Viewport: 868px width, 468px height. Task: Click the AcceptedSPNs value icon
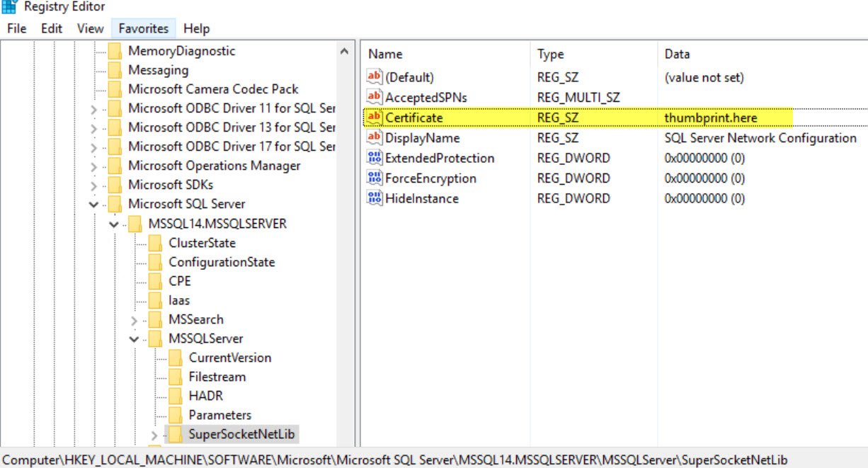[375, 97]
